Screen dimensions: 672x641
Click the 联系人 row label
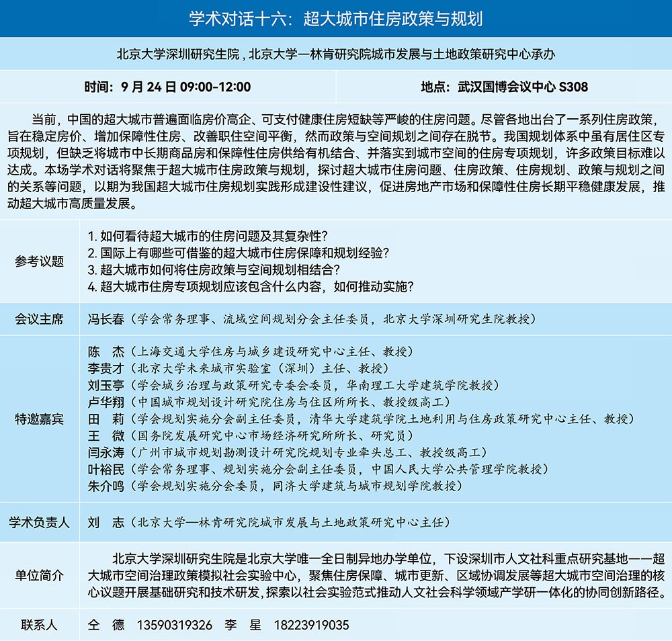[x=39, y=625]
